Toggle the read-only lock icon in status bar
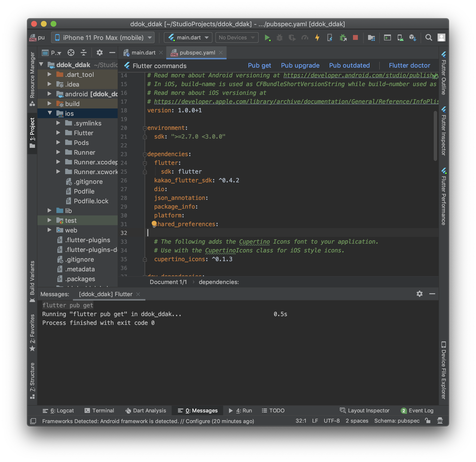 (x=428, y=421)
